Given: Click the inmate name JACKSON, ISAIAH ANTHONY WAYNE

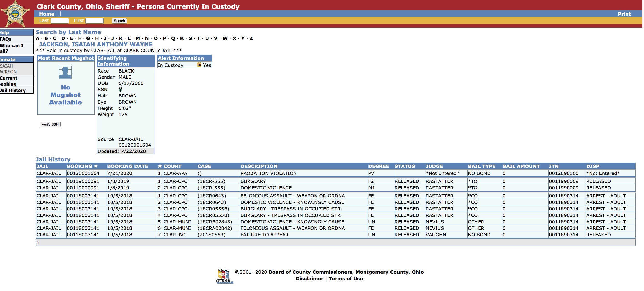Looking at the screenshot, I should tap(96, 45).
